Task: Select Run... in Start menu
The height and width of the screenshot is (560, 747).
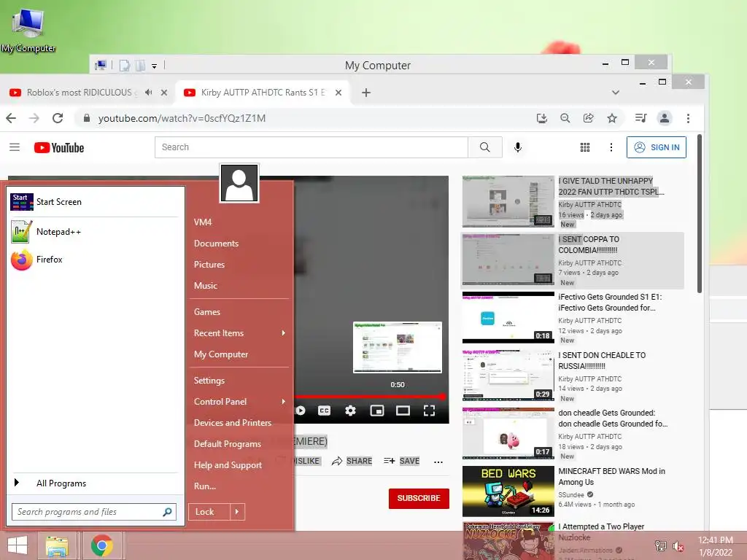Action: [x=205, y=486]
